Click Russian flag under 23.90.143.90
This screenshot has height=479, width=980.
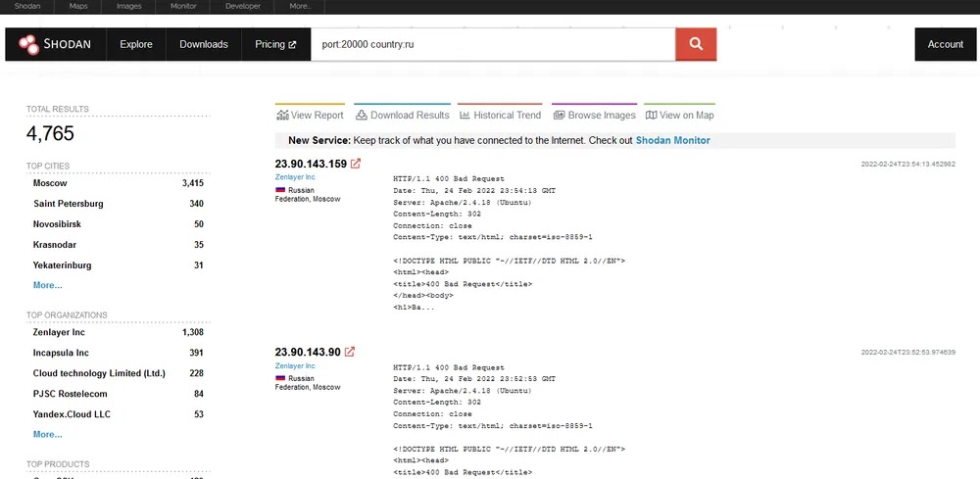tap(280, 378)
